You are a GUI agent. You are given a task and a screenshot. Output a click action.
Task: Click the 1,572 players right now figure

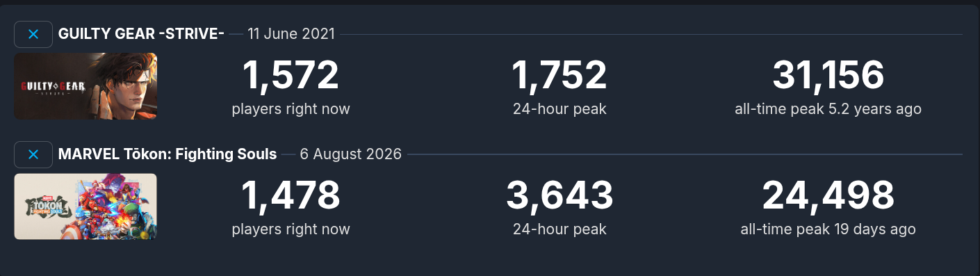pyautogui.click(x=291, y=76)
